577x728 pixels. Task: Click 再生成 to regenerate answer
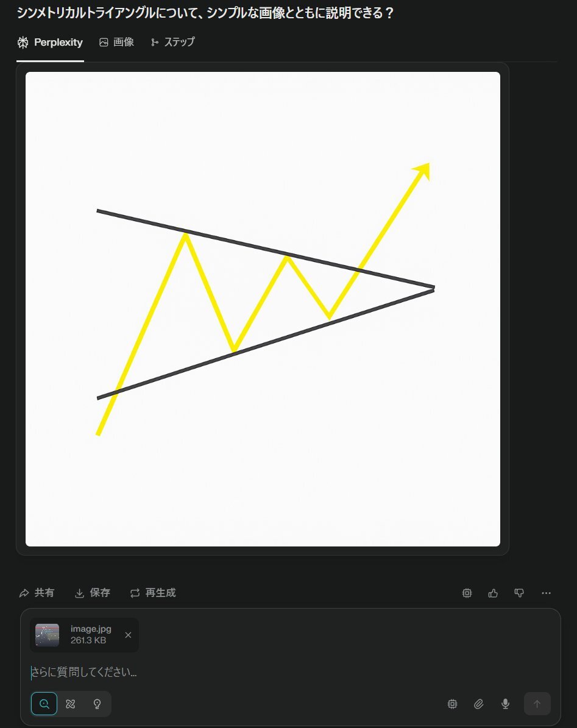tap(153, 593)
